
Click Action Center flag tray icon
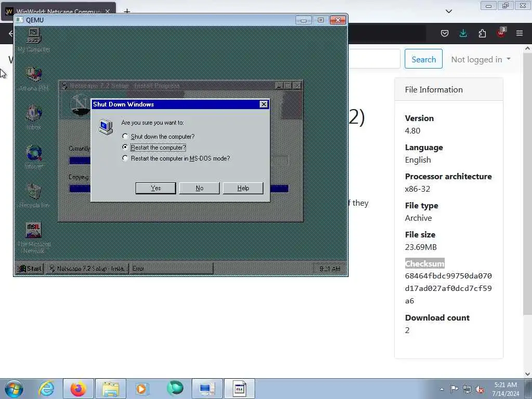point(454,389)
